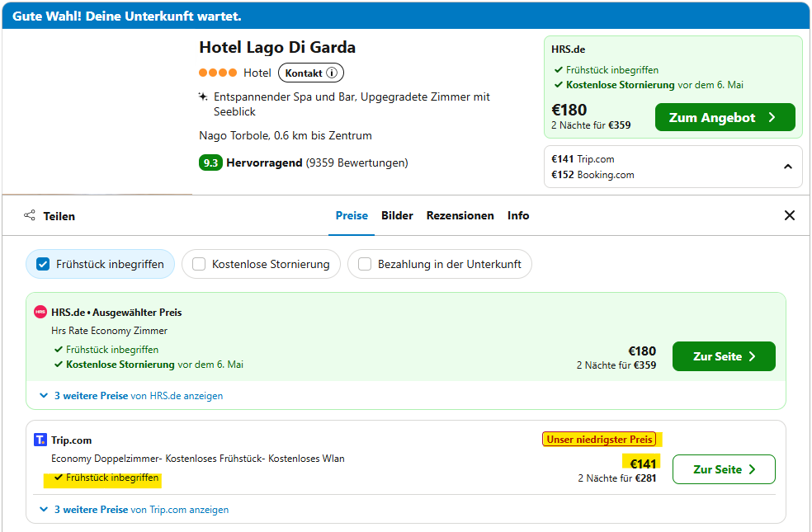Click the four orange rating dots
812x532 pixels.
coord(218,73)
